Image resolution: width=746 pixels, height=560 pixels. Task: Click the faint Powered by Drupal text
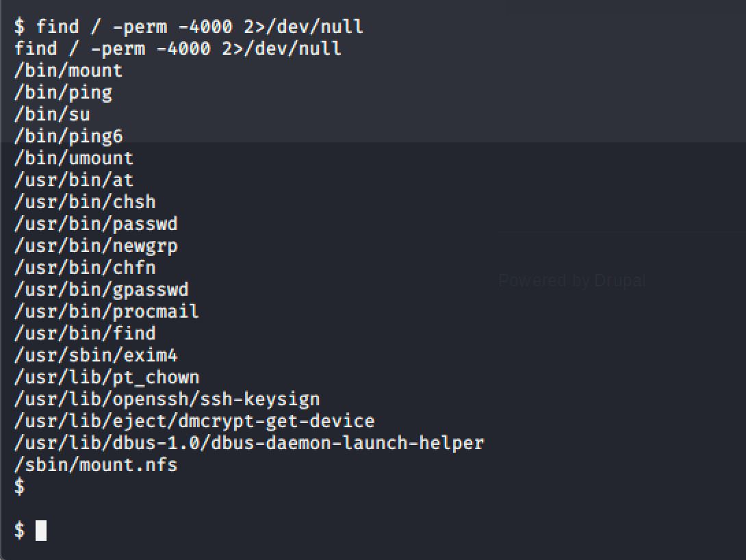pyautogui.click(x=571, y=280)
